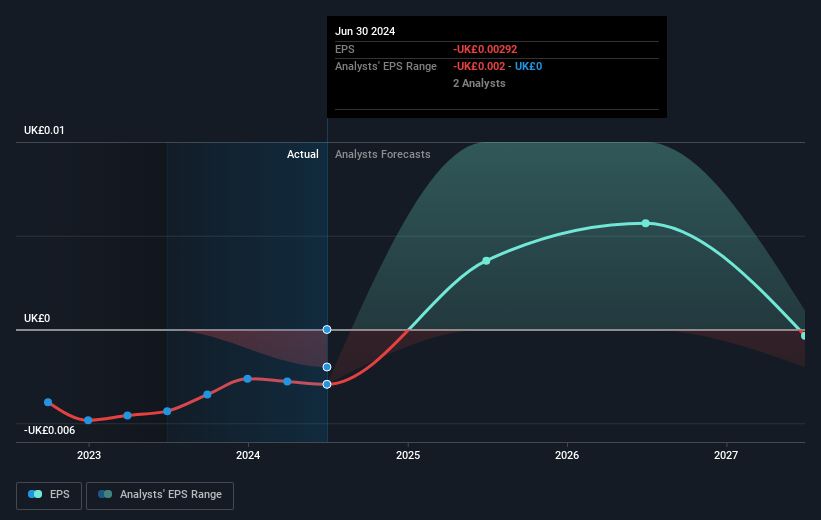
Task: Click the 2027 x-axis label
Action: point(726,456)
